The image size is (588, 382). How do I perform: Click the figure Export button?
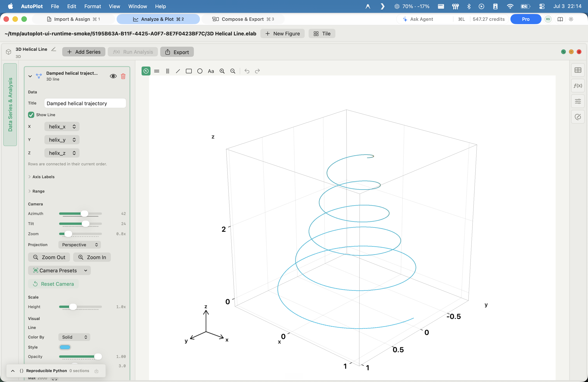click(x=177, y=52)
